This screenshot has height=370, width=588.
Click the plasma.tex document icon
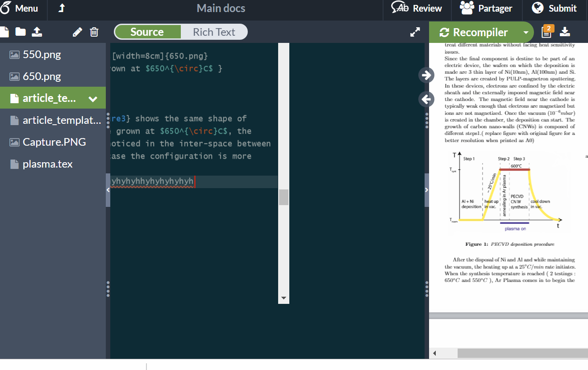click(14, 164)
